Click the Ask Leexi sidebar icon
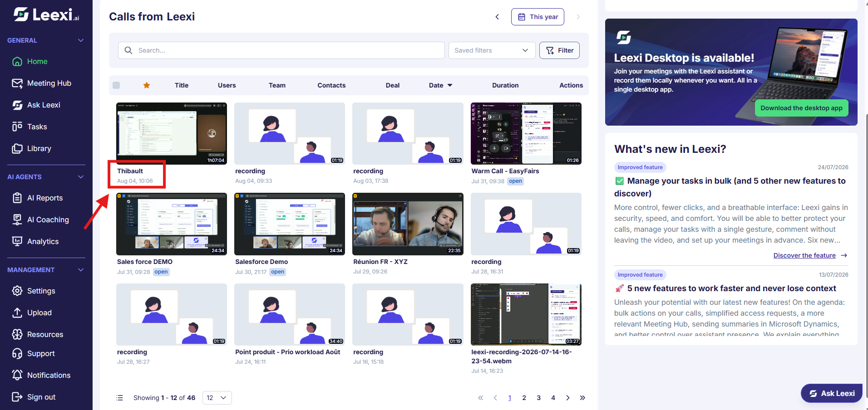This screenshot has width=868, height=410. click(17, 105)
